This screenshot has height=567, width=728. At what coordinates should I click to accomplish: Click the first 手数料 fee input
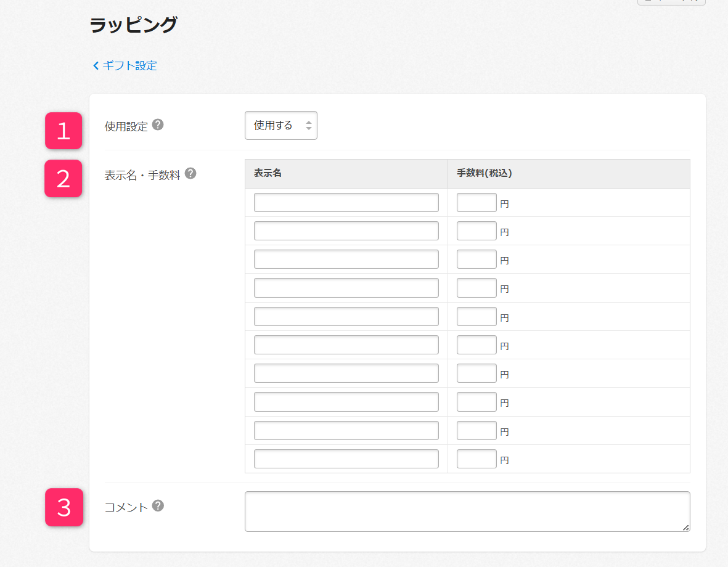click(x=476, y=203)
